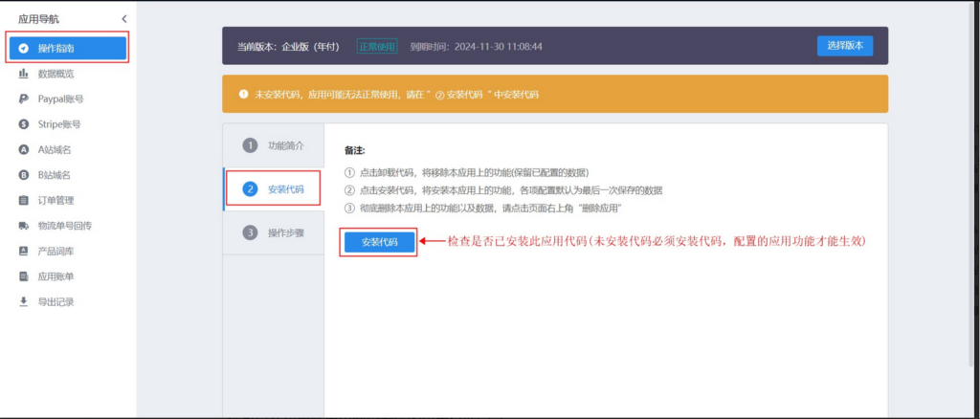Click the 订单管理 clipboard icon
Image resolution: width=980 pixels, height=419 pixels.
click(x=23, y=201)
